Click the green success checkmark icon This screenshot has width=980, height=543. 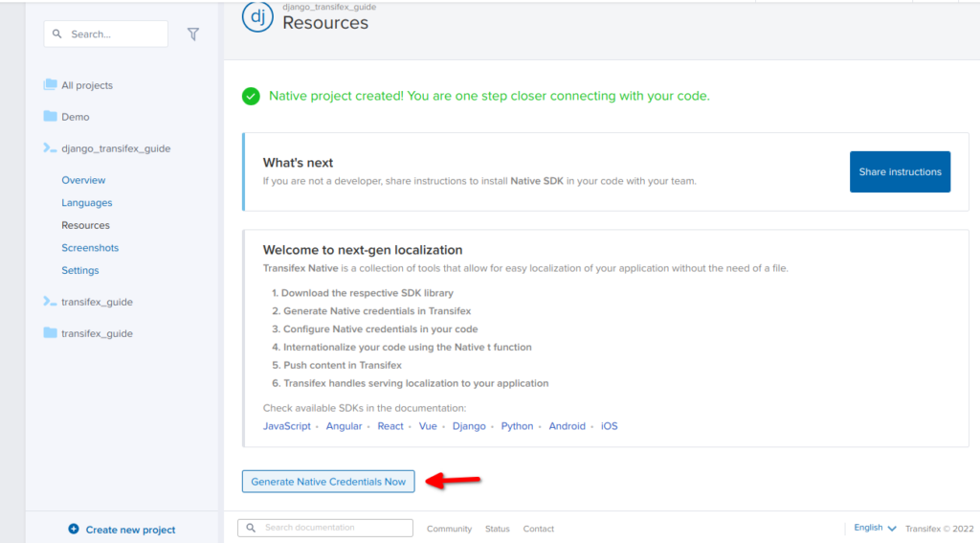click(x=251, y=97)
